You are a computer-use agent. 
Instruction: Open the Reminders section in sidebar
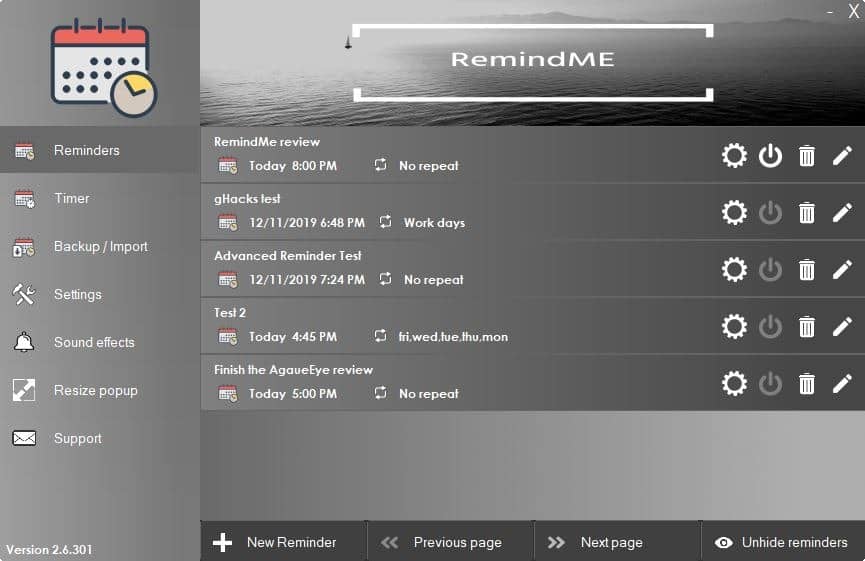pos(100,150)
